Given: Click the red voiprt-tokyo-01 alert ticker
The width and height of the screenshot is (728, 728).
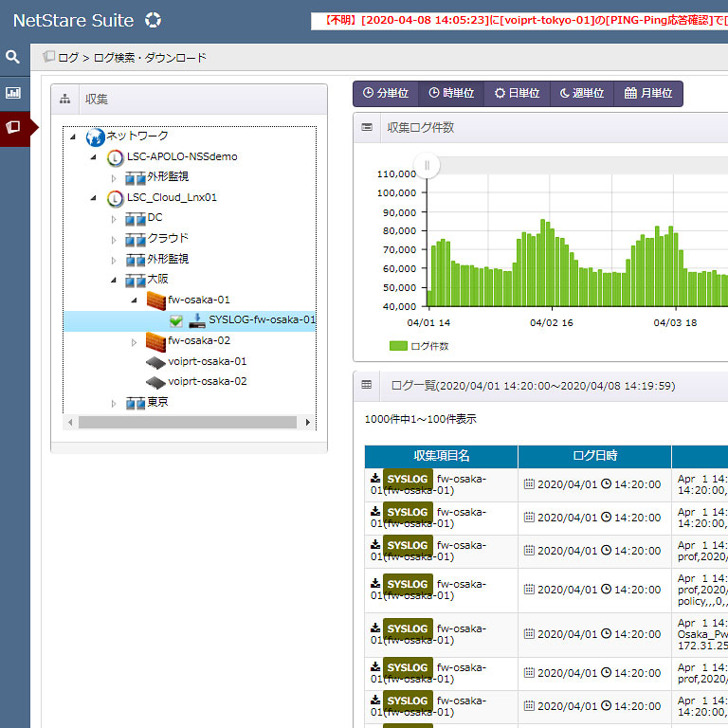Looking at the screenshot, I should [x=519, y=21].
